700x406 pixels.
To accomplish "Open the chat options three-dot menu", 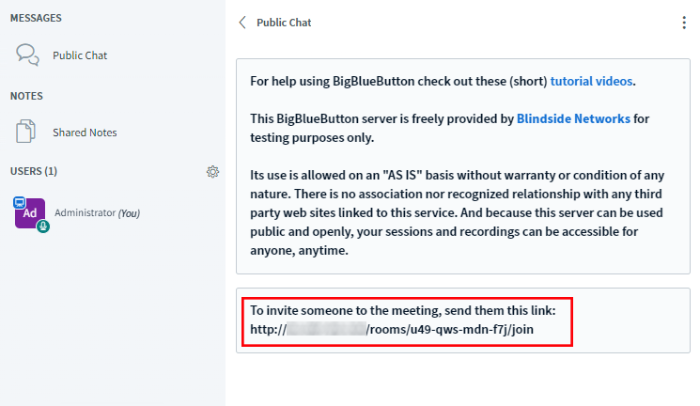I will coord(683,22).
